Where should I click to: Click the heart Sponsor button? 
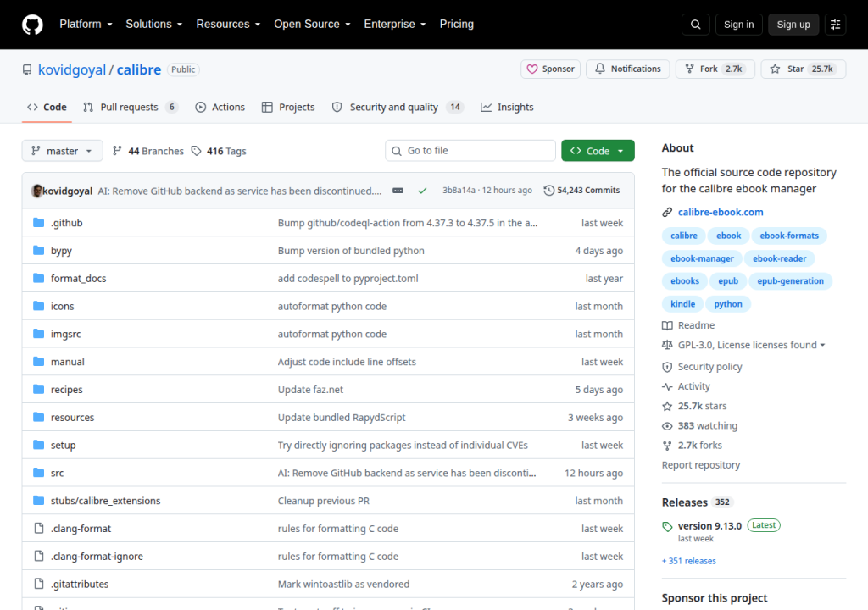[x=550, y=69]
